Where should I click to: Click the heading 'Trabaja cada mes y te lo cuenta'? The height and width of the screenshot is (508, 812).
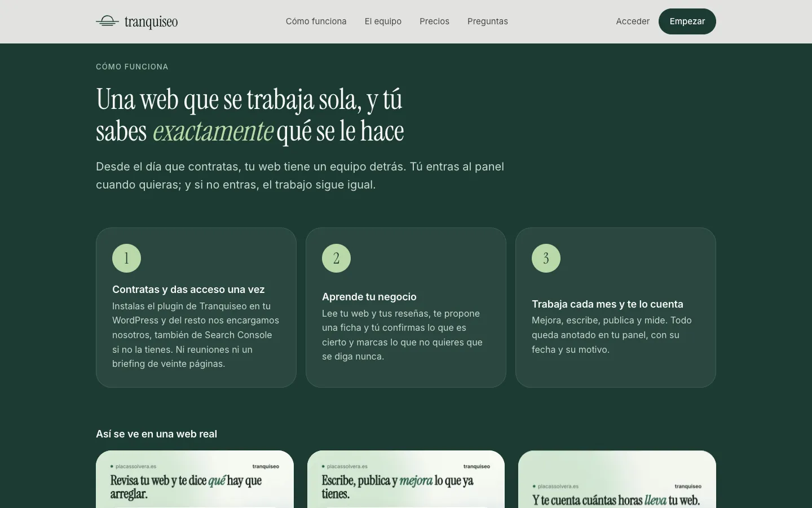[x=607, y=304]
